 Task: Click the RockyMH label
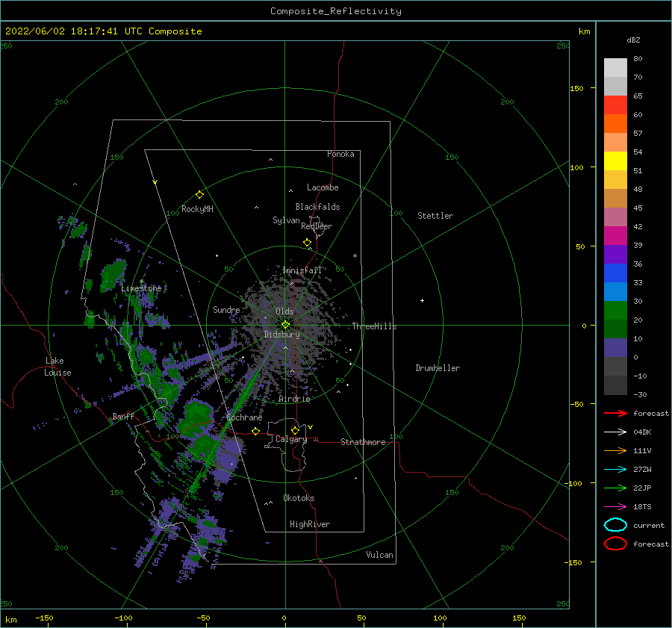pos(197,209)
